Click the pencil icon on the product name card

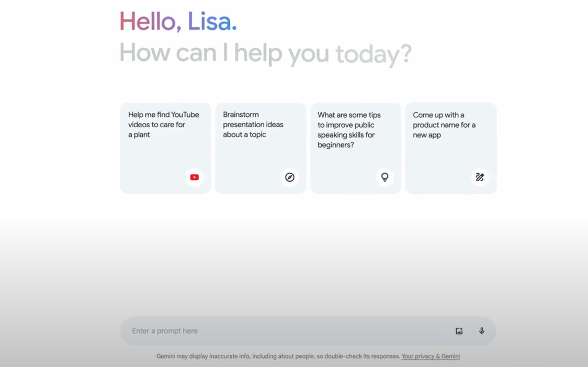point(480,177)
